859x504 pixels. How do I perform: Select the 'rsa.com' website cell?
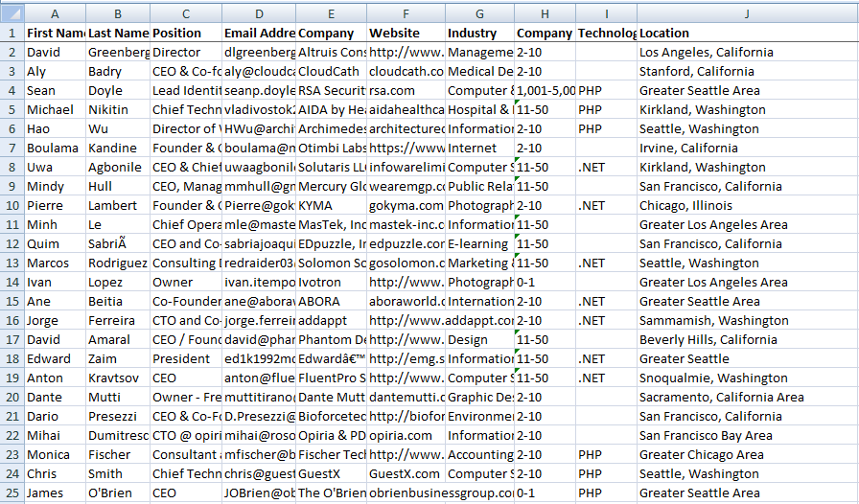pos(406,90)
